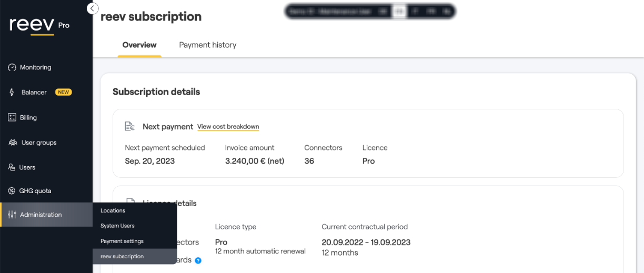Open Users via its person icon

pos(12,167)
